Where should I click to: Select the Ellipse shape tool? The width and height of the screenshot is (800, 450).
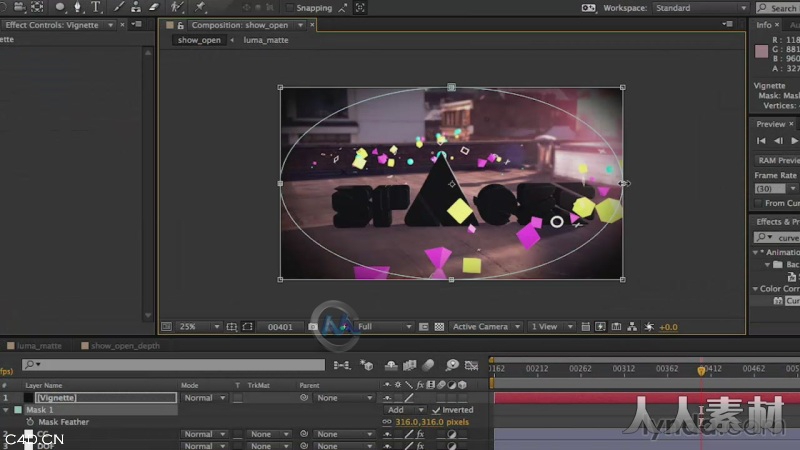pos(60,7)
